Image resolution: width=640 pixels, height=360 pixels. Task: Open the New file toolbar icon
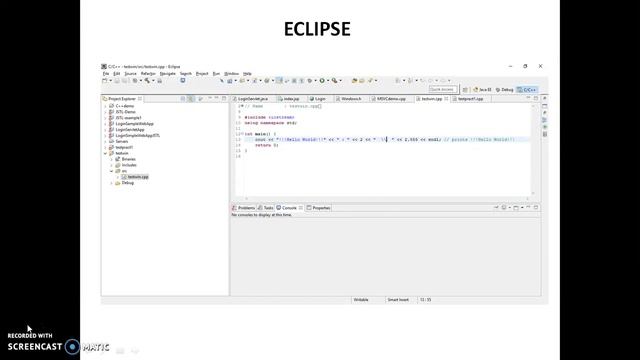[x=105, y=81]
